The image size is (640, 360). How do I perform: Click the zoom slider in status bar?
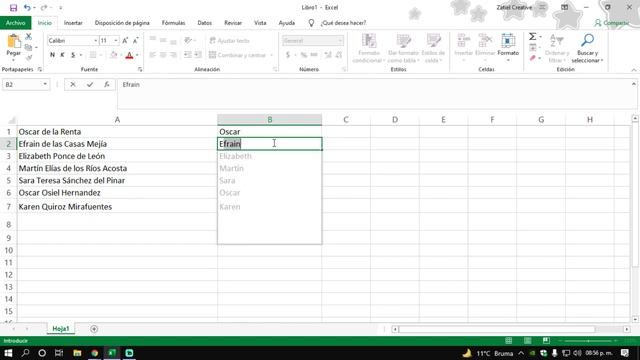pos(589,341)
